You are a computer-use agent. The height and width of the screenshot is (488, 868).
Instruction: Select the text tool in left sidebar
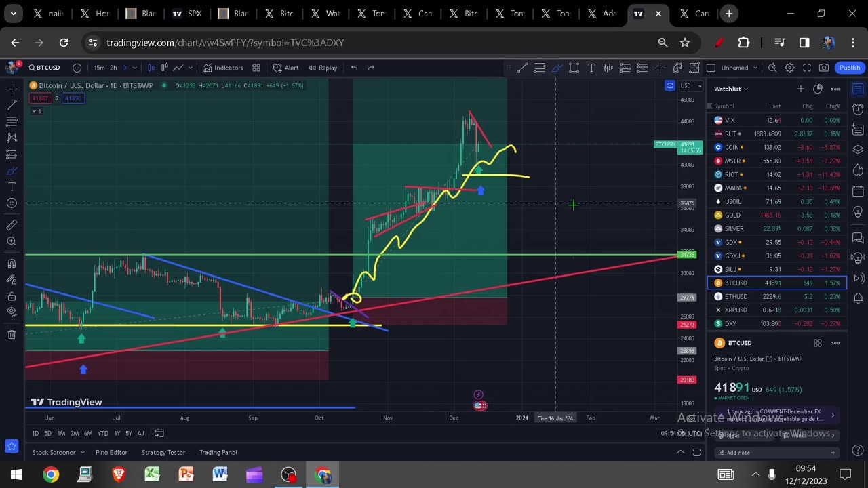(x=12, y=186)
